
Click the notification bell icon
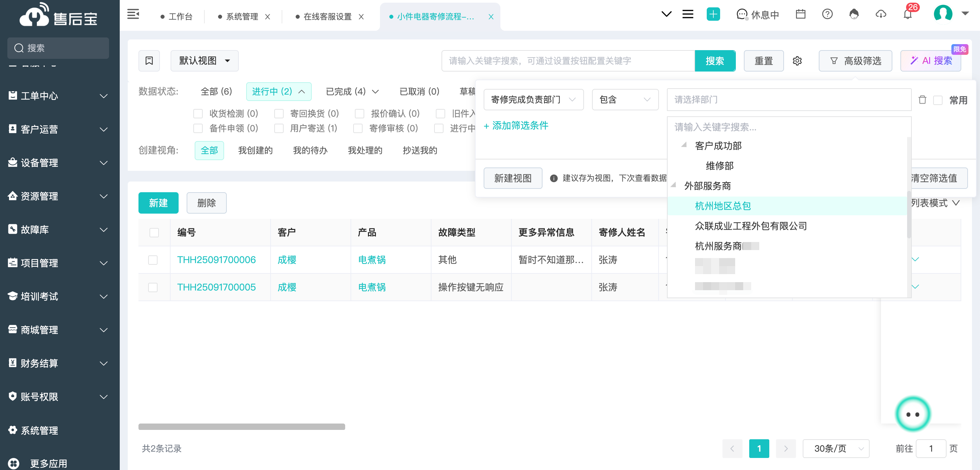[907, 14]
